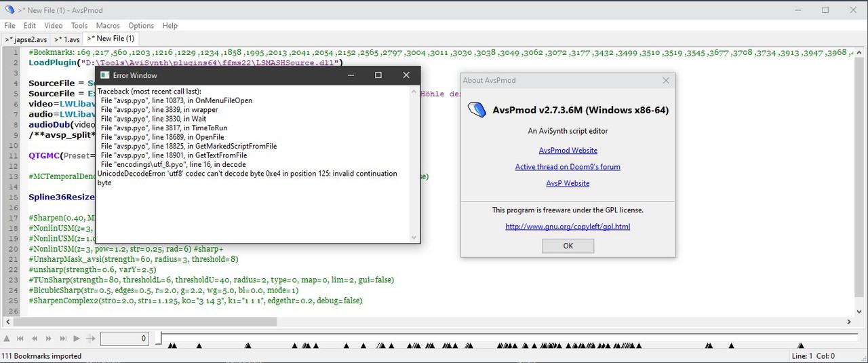
Task: Switch to the japse2.avs tab
Action: (26, 39)
